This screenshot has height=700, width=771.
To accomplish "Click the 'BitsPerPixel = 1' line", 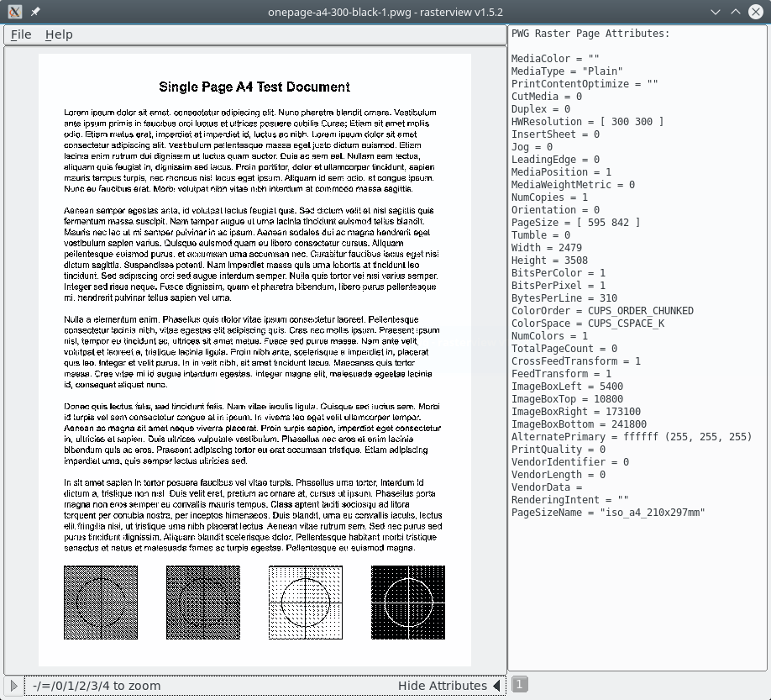I will (559, 286).
